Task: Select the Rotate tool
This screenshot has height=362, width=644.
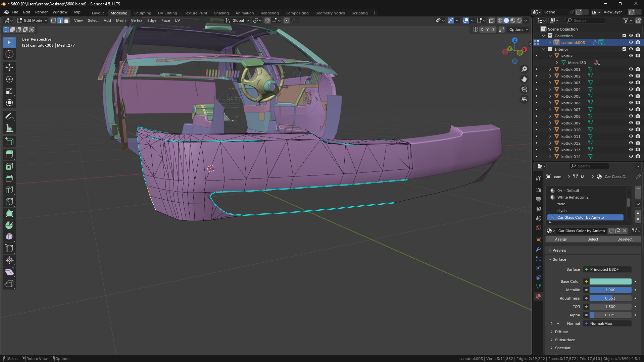Action: [x=9, y=80]
